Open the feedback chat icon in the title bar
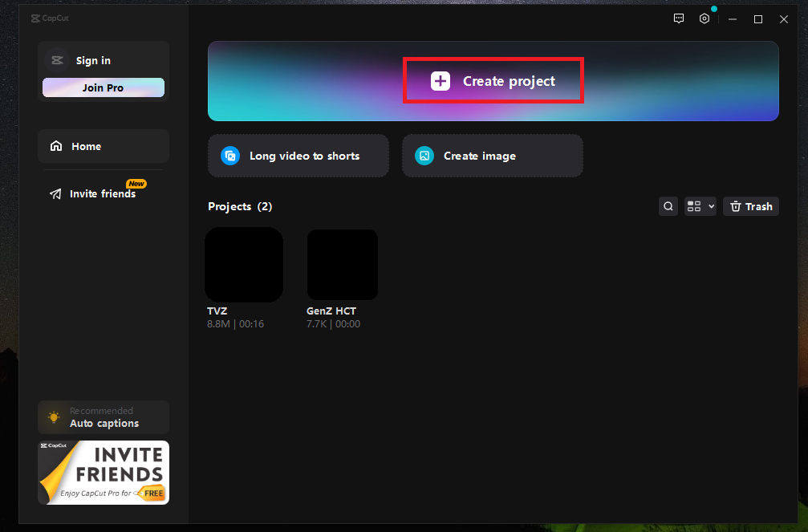 [679, 18]
